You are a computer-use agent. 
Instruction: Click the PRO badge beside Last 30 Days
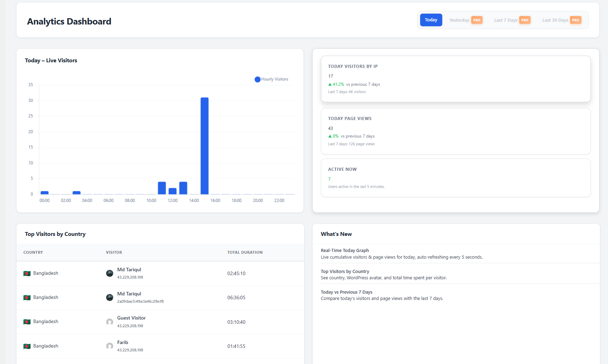[x=575, y=20]
